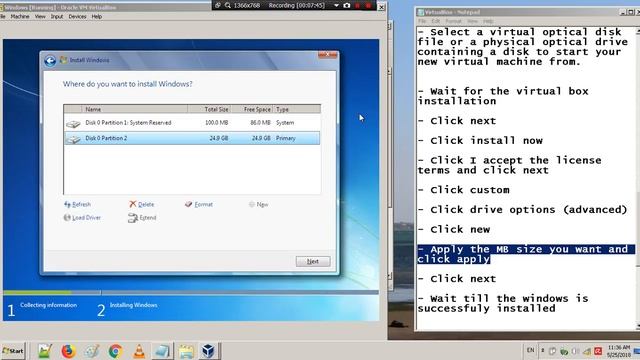Open the Help menu in VirtualBox
The height and width of the screenshot is (360, 640).
(97, 17)
